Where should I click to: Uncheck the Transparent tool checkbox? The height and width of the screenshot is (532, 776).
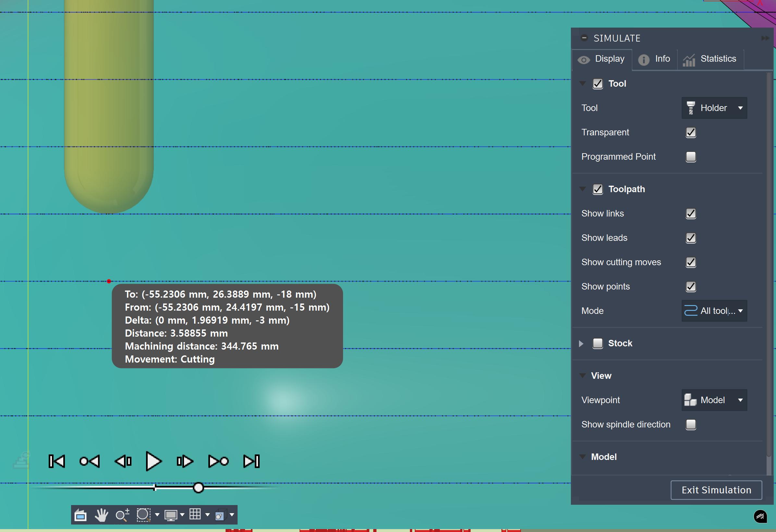coord(691,132)
